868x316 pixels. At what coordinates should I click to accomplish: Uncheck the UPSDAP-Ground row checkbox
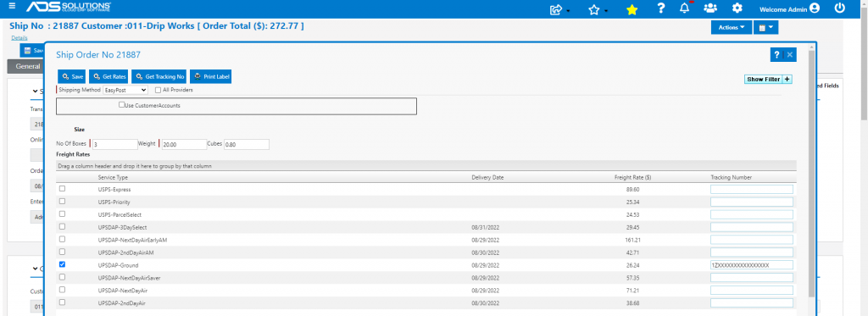(62, 264)
